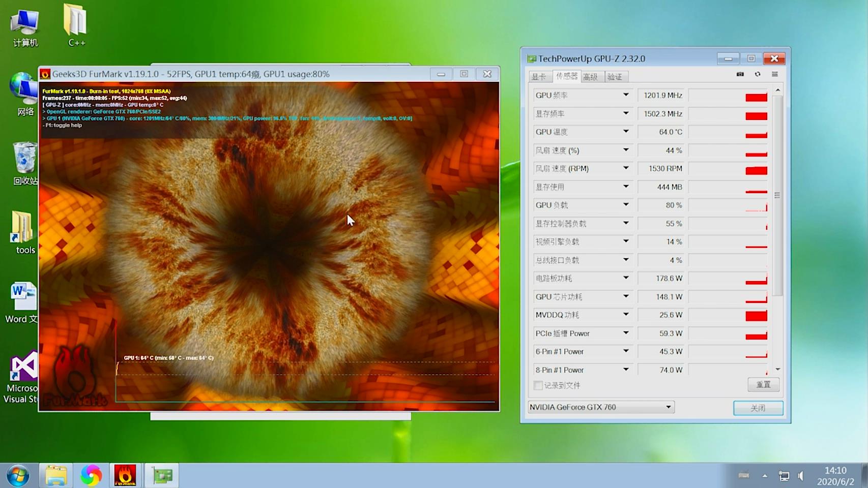Click the FurMark icon in the taskbar
Screen dimensions: 868x488
pos(125,475)
